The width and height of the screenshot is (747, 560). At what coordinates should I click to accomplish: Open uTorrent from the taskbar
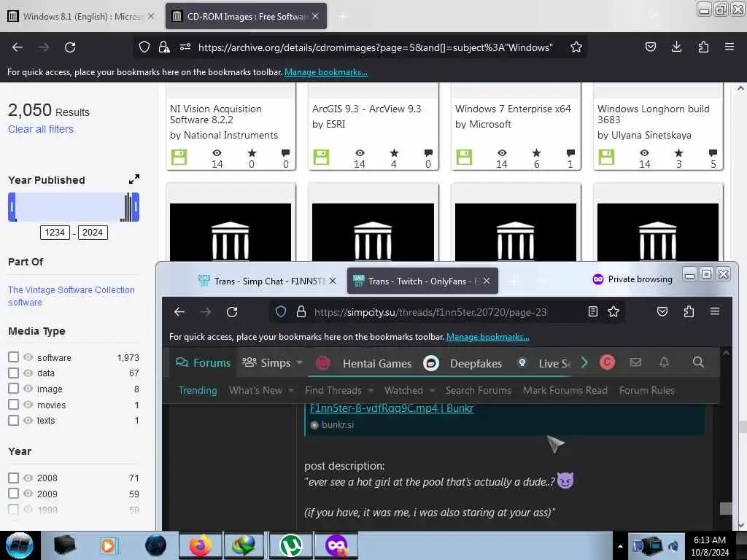[290, 545]
